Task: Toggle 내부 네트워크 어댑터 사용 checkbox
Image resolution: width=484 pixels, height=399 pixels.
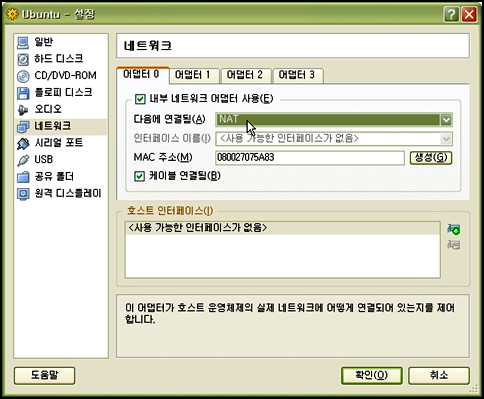Action: click(140, 99)
